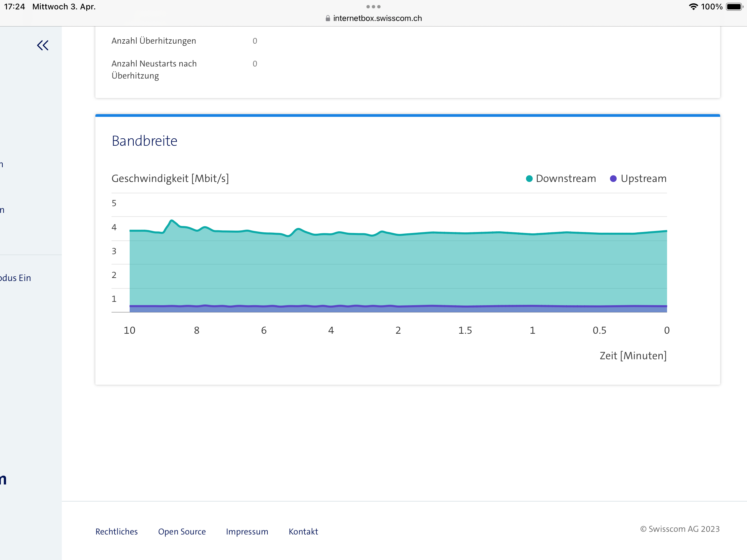The image size is (747, 560).
Task: Click the Downstream legend label
Action: [566, 179]
